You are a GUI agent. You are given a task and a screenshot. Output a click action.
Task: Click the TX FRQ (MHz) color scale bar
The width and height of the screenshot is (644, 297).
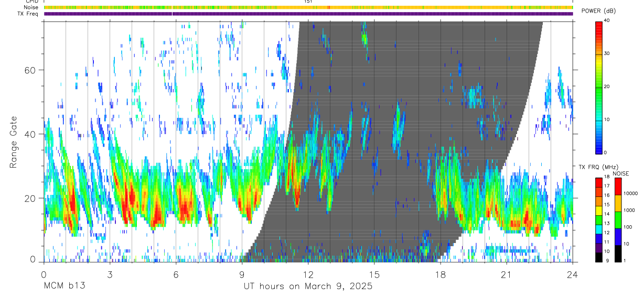[x=599, y=219]
